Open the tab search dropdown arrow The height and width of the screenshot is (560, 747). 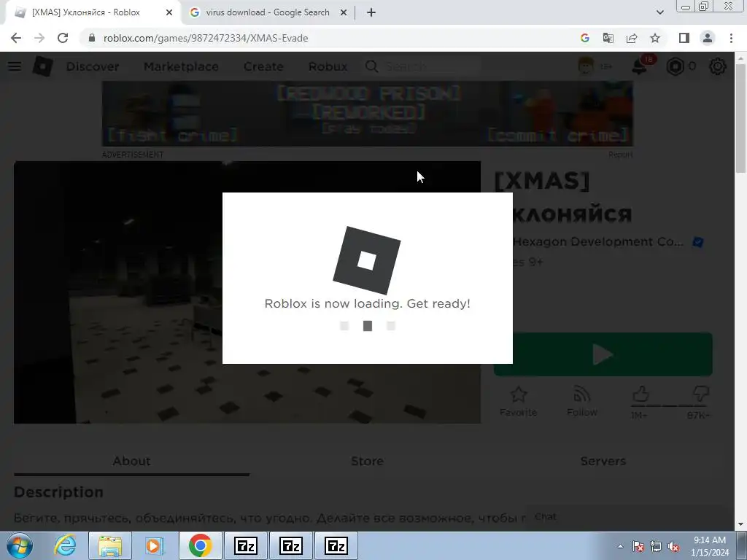point(659,12)
